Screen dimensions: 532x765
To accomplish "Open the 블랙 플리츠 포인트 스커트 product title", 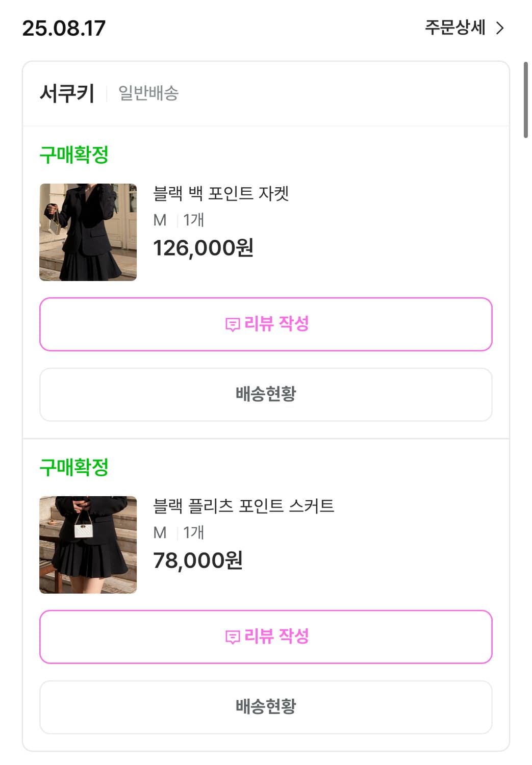I will tap(243, 506).
